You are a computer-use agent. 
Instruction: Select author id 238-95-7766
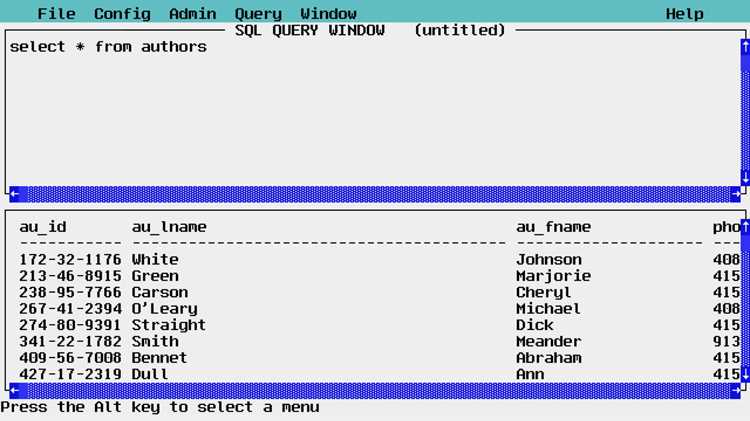(x=70, y=292)
